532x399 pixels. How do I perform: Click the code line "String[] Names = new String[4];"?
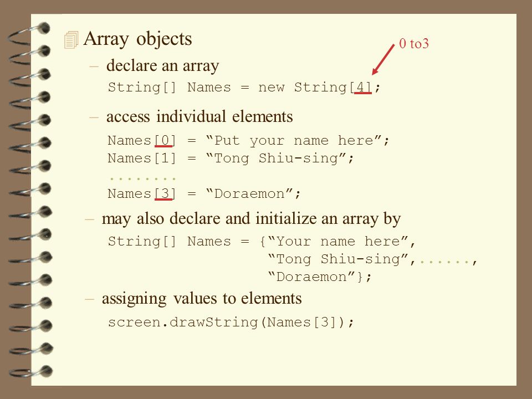[244, 87]
